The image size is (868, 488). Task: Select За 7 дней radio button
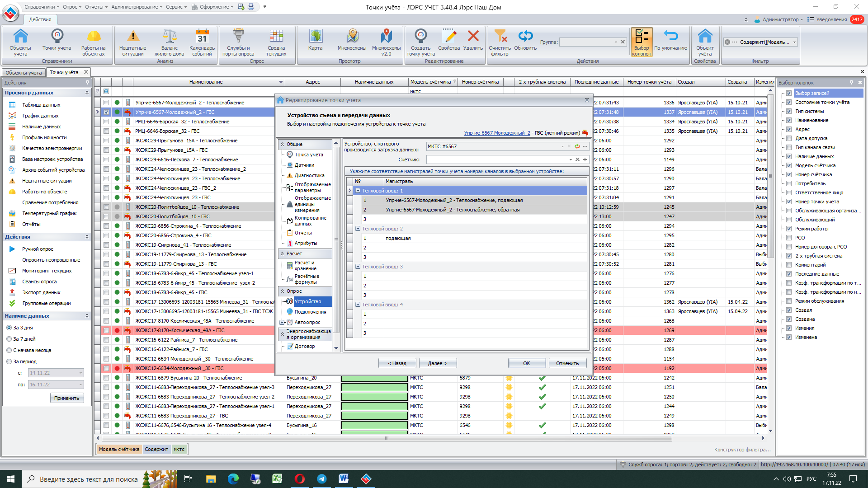point(9,339)
